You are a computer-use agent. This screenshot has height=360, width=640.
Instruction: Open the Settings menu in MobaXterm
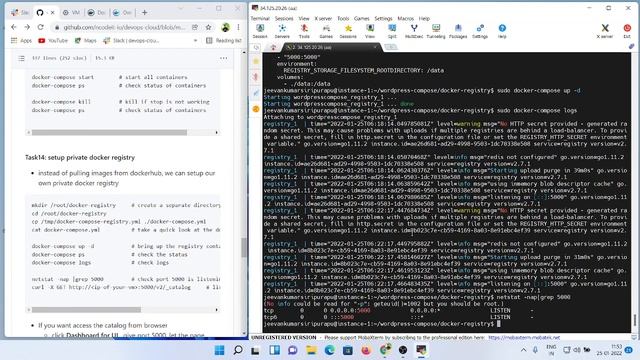coord(383,18)
